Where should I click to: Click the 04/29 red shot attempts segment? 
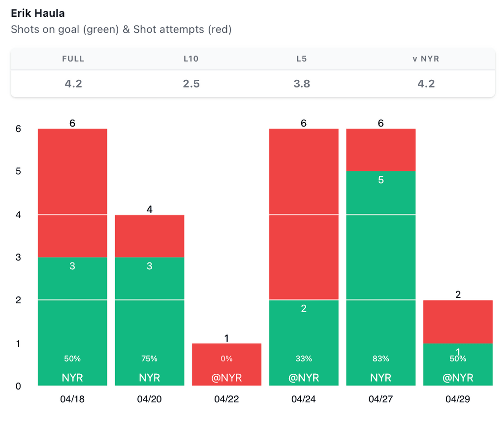click(x=458, y=322)
